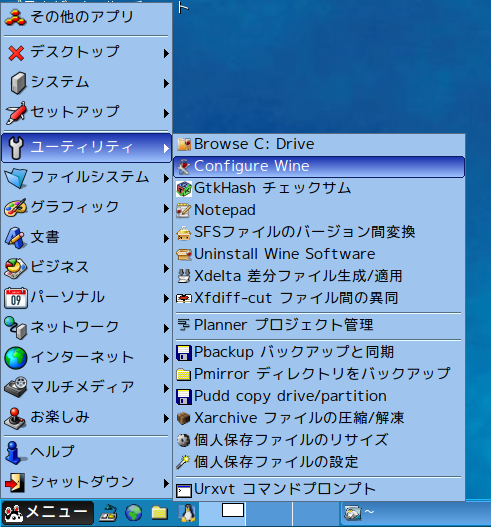Expand the 文書 submenu arrow
Viewport: 491px width, 527px height.
tap(166, 238)
